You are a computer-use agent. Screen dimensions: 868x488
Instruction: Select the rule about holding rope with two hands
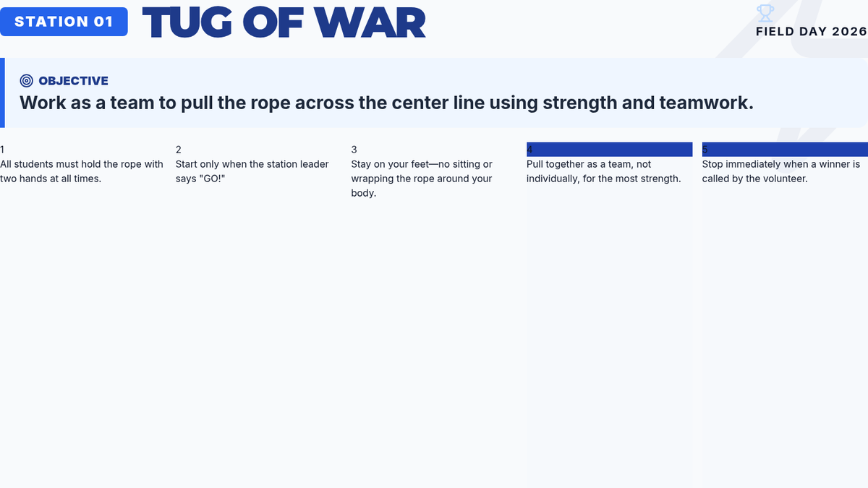click(82, 171)
